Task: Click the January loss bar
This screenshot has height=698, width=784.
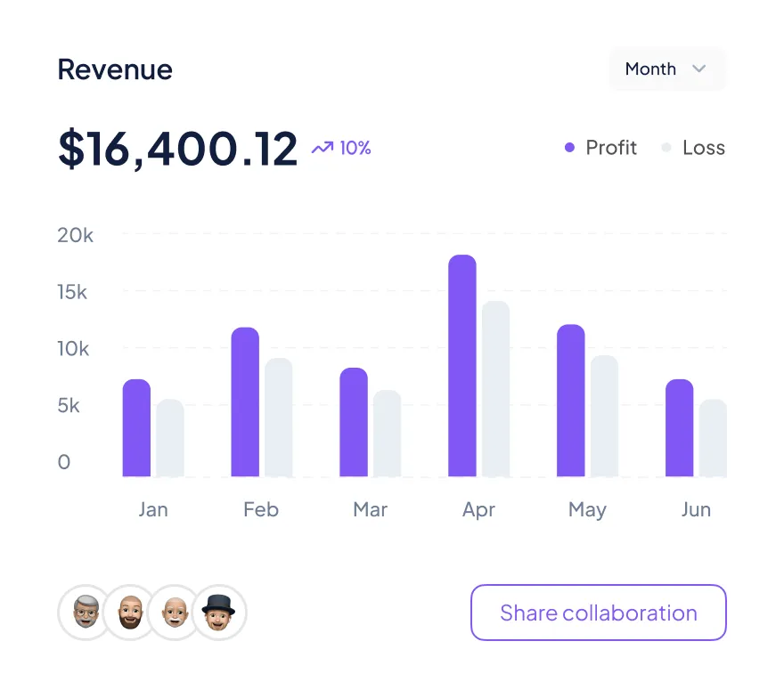Action: click(x=170, y=438)
